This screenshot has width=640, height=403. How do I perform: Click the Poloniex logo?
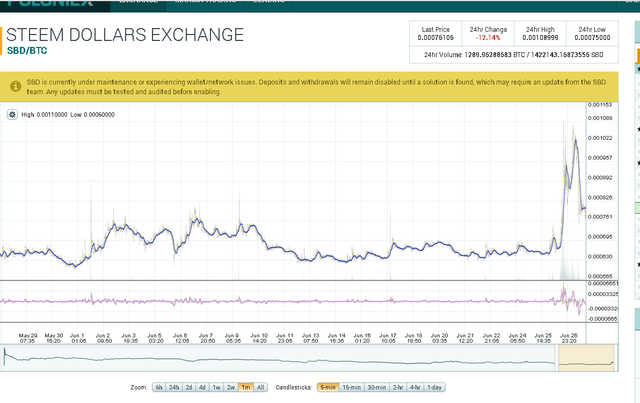click(51, 3)
